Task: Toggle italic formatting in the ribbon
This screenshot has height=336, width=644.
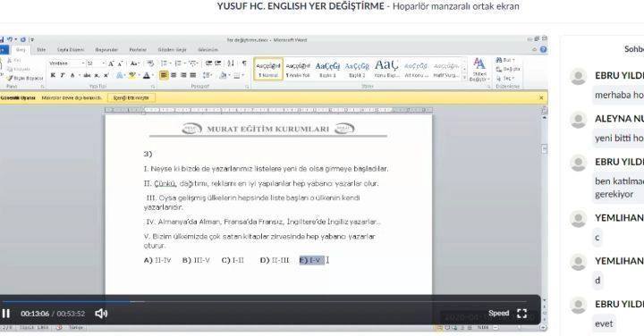Action: pos(63,75)
